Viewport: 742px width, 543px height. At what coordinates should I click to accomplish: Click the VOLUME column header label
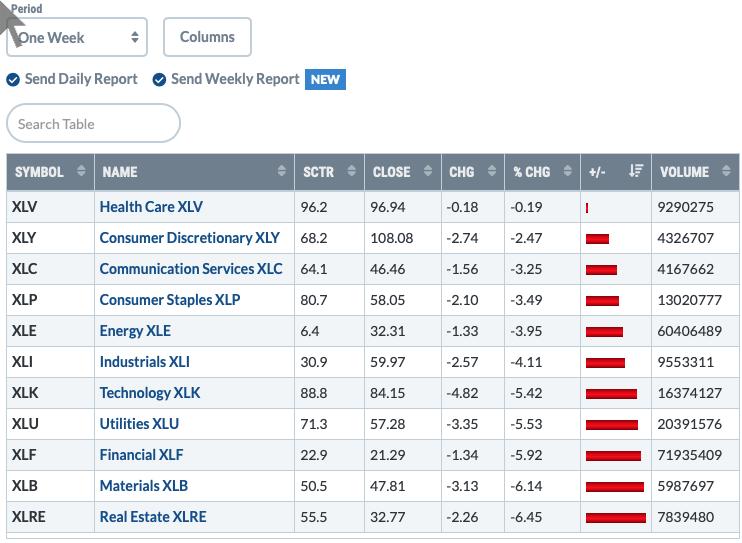click(684, 171)
